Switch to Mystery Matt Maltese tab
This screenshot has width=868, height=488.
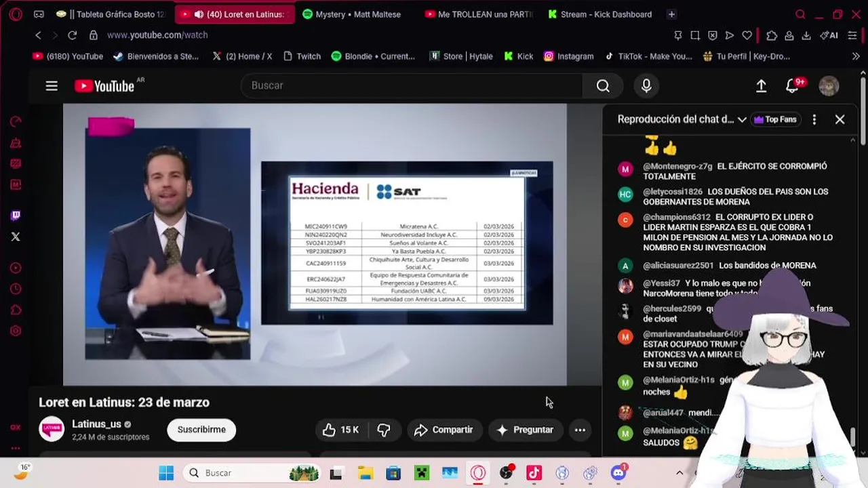click(357, 14)
